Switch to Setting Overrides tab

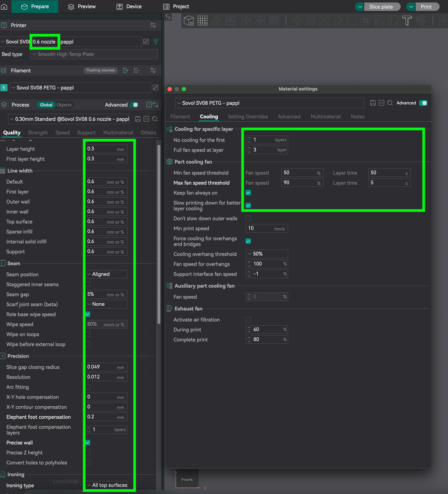[x=248, y=117]
